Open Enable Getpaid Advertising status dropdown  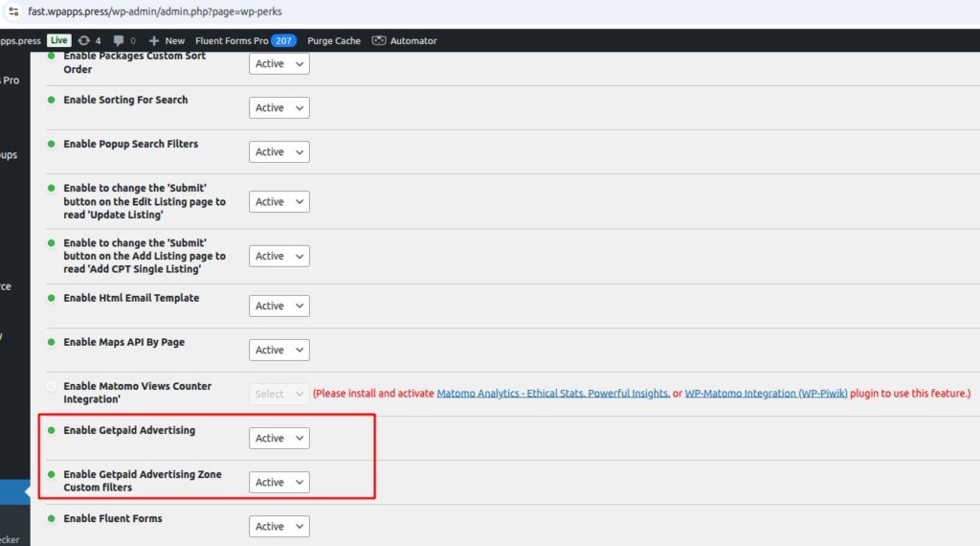pos(278,439)
